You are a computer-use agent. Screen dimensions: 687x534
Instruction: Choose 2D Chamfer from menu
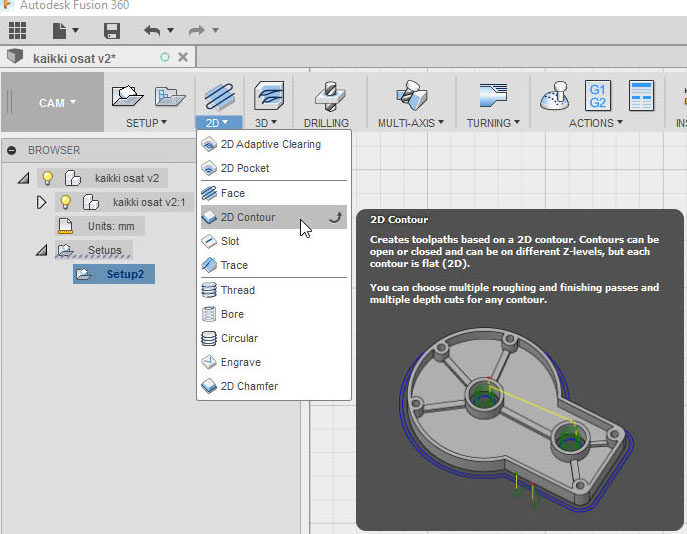pyautogui.click(x=274, y=386)
